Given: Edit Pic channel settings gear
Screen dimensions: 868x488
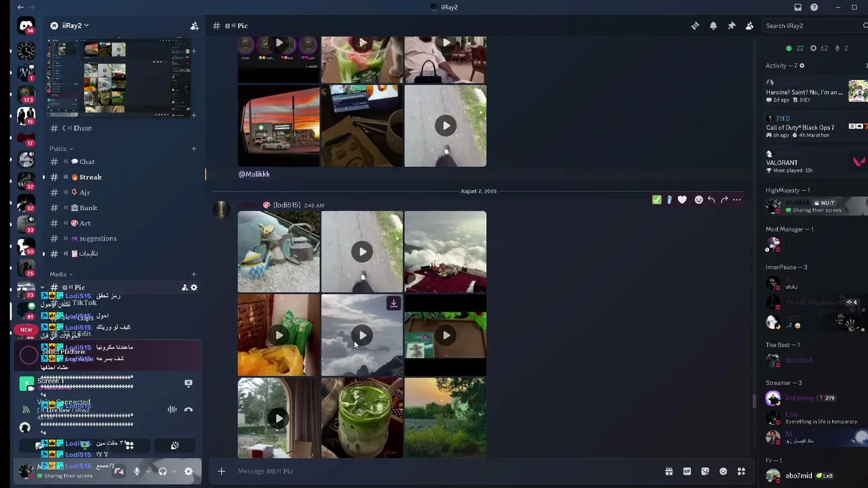Looking at the screenshot, I should (x=194, y=287).
